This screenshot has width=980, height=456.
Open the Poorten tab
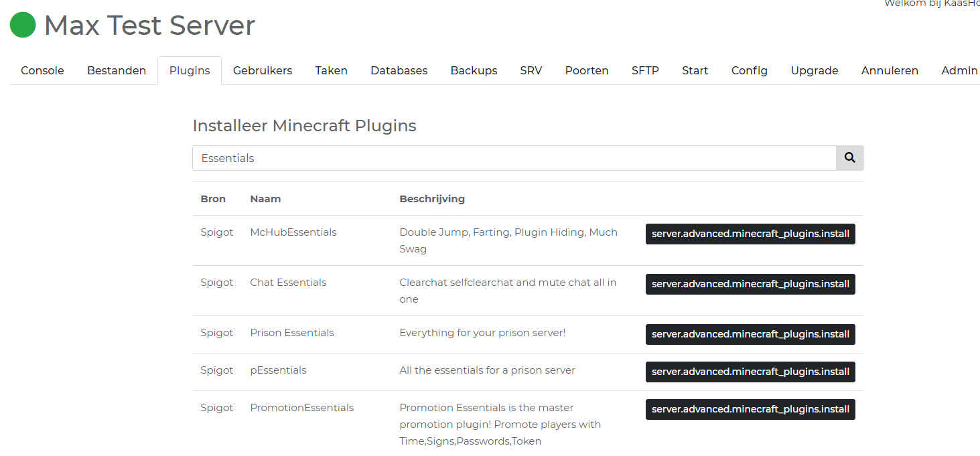click(x=587, y=70)
